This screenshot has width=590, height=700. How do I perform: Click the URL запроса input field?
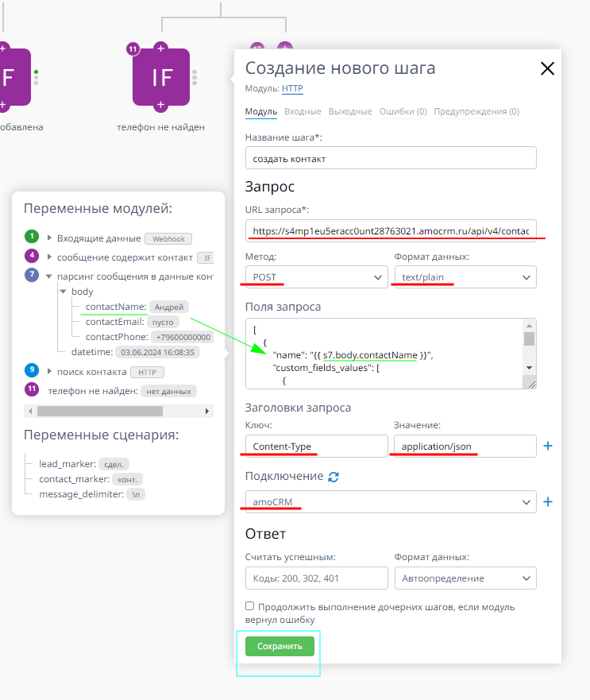click(x=389, y=229)
